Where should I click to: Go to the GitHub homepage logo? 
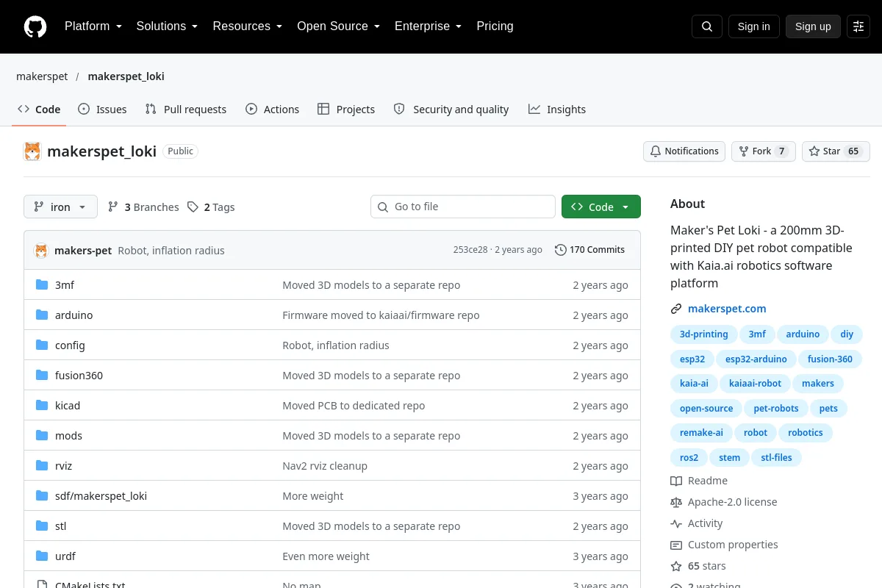(35, 26)
